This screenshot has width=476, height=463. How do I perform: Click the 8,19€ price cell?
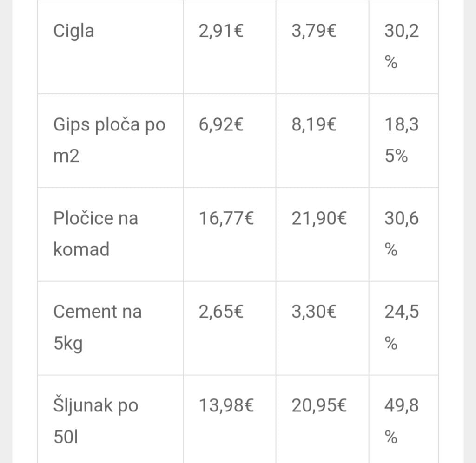(x=314, y=125)
